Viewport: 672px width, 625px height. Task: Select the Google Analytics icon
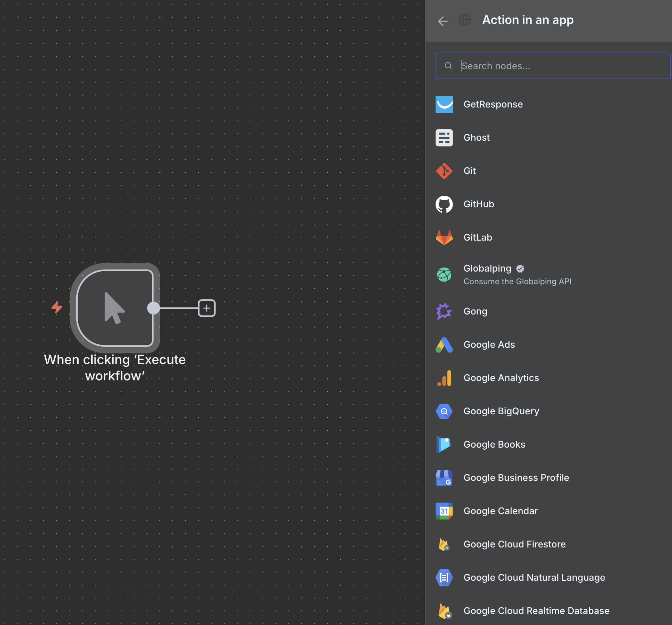pos(444,378)
